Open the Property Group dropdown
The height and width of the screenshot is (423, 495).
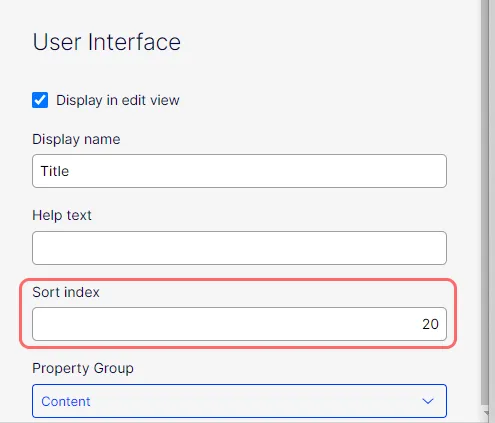[239, 401]
